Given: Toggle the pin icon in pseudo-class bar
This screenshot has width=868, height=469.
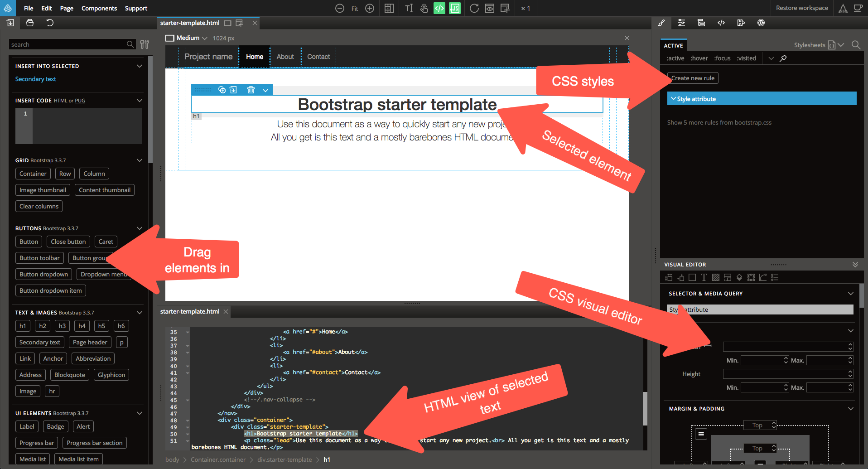Looking at the screenshot, I should (783, 58).
